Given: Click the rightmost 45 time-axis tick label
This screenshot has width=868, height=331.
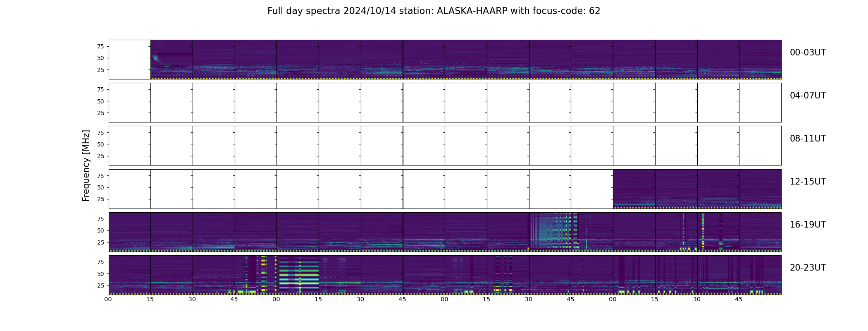Looking at the screenshot, I should 739,299.
